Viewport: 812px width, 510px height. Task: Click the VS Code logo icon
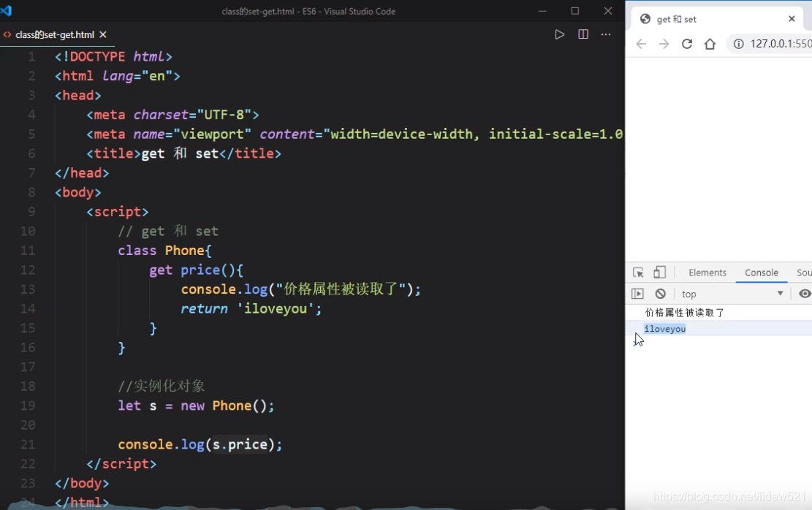coord(7,10)
